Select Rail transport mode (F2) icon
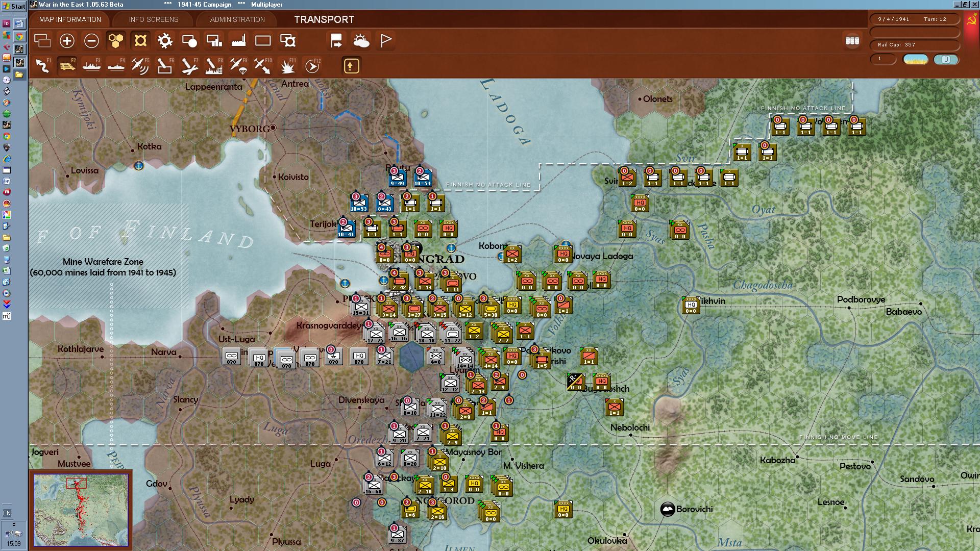Image resolution: width=980 pixels, height=551 pixels. pyautogui.click(x=67, y=66)
